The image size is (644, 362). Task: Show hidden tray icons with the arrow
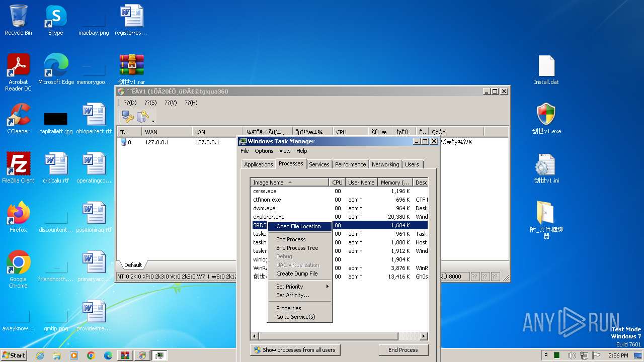tap(546, 355)
